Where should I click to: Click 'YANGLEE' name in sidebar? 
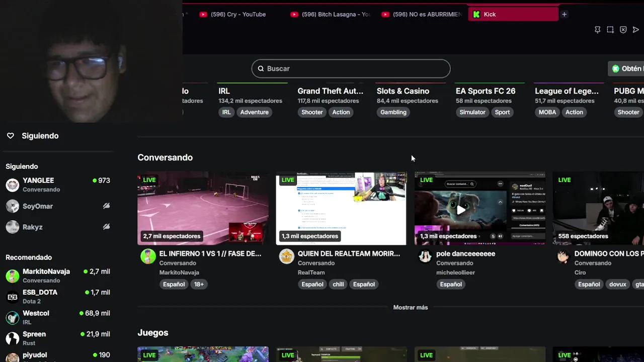[38, 180]
